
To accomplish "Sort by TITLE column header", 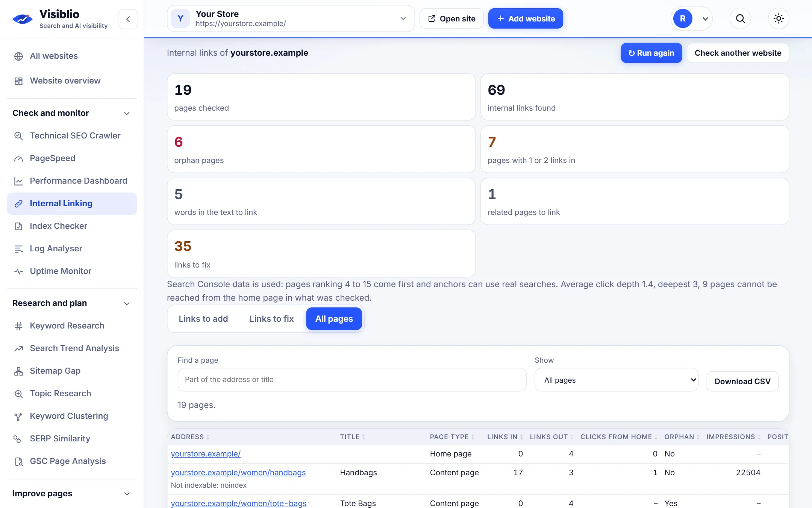I will point(352,437).
